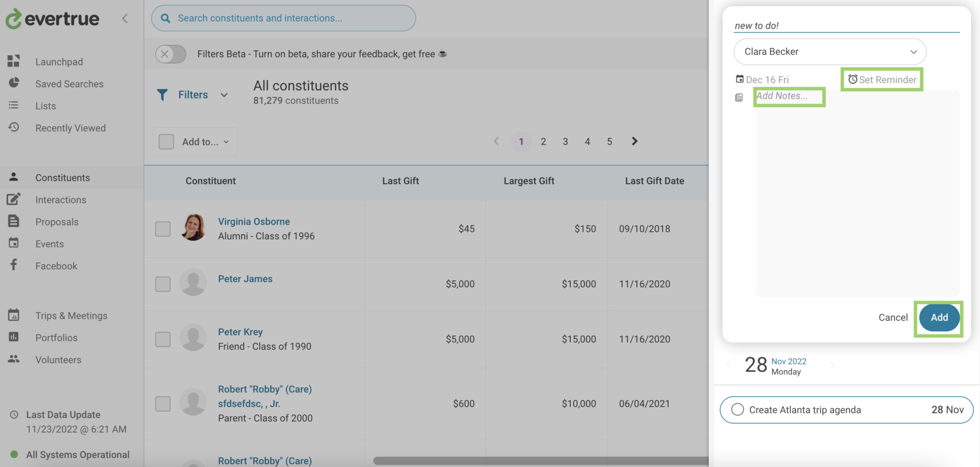The height and width of the screenshot is (467, 980).
Task: Go to Proposals in sidebar
Action: [x=56, y=222]
